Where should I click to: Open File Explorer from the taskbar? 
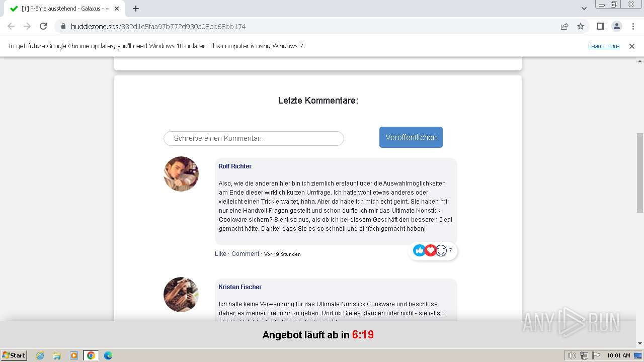pos(57,355)
